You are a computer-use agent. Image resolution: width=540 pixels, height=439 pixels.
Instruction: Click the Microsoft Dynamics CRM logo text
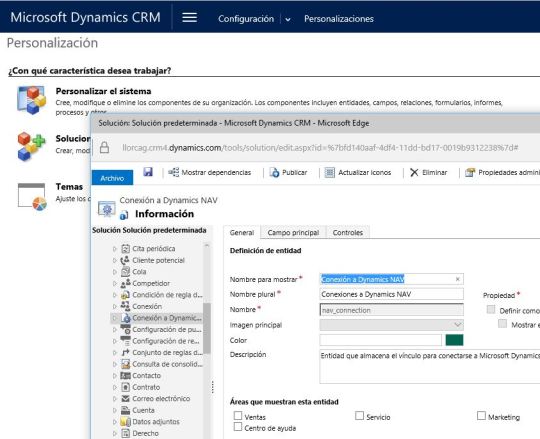coord(85,17)
